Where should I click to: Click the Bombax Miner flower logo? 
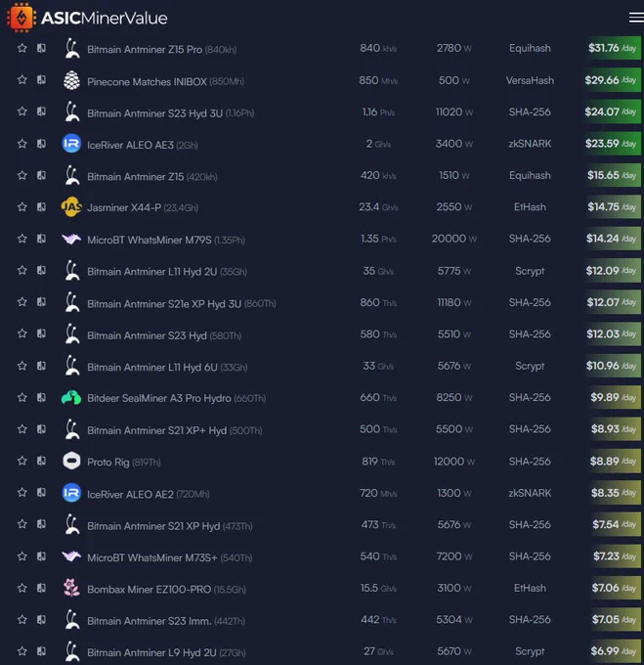click(71, 588)
